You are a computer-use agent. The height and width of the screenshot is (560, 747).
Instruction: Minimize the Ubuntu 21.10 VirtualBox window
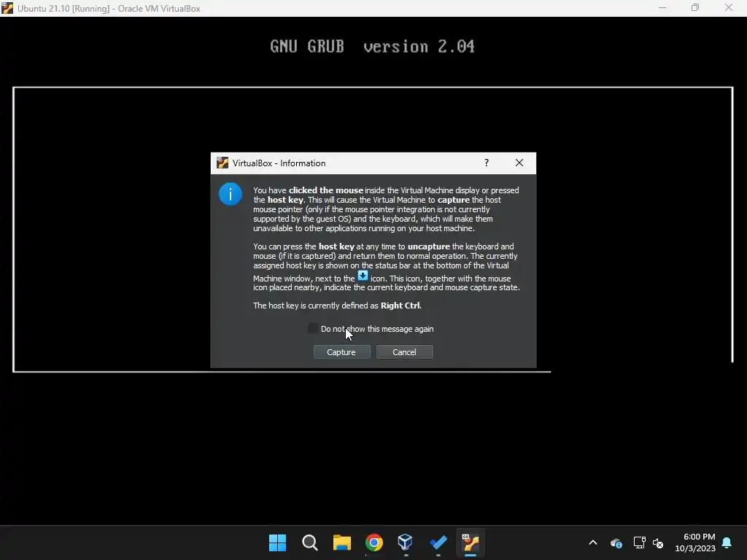coord(662,8)
